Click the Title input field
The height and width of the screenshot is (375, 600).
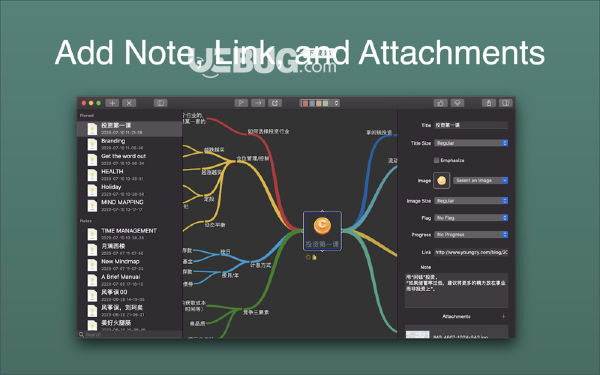(471, 125)
